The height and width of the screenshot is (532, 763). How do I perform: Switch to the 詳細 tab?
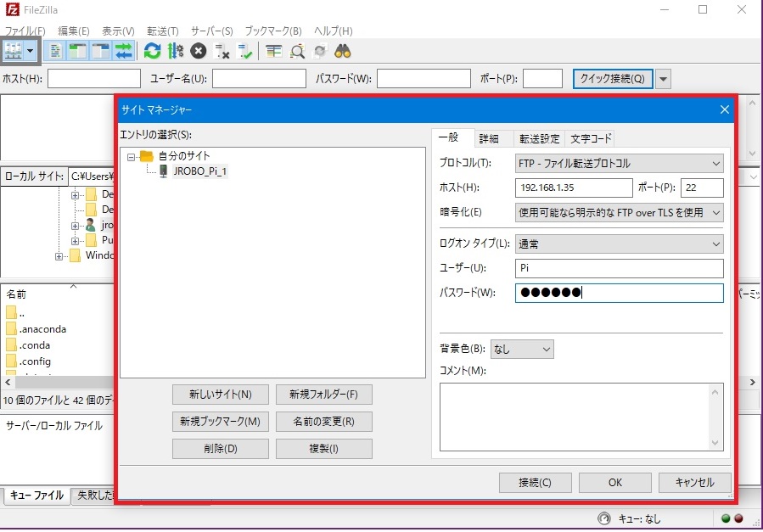pyautogui.click(x=489, y=138)
